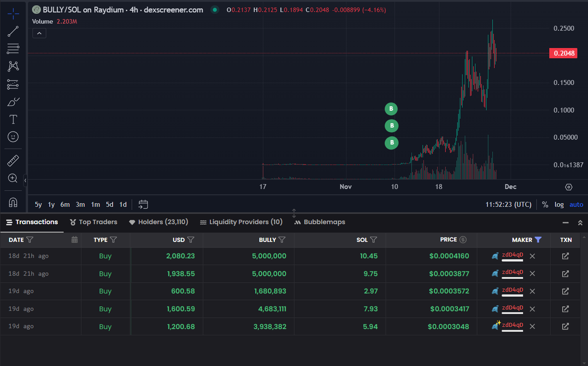Select the brush drawing tool
This screenshot has height=366, width=588.
[x=13, y=102]
